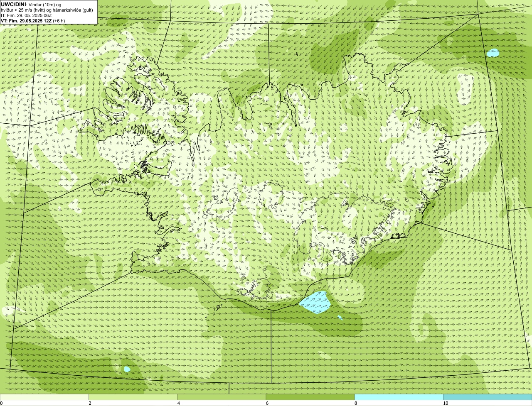Click the large cyan wind patch off the south coast
This screenshot has width=532, height=406.
(315, 302)
